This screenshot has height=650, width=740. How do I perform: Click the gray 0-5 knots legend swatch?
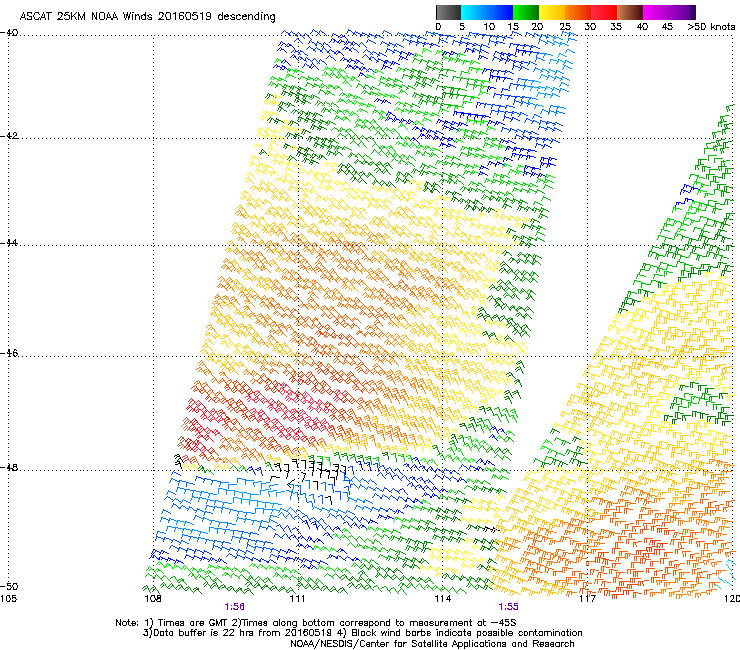click(448, 12)
